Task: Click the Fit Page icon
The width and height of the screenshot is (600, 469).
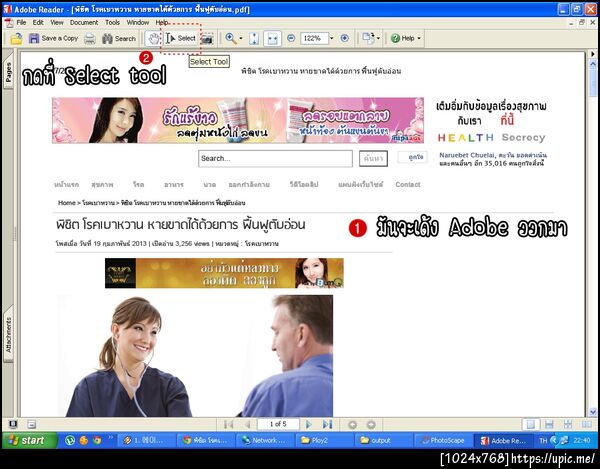Action: tap(254, 38)
